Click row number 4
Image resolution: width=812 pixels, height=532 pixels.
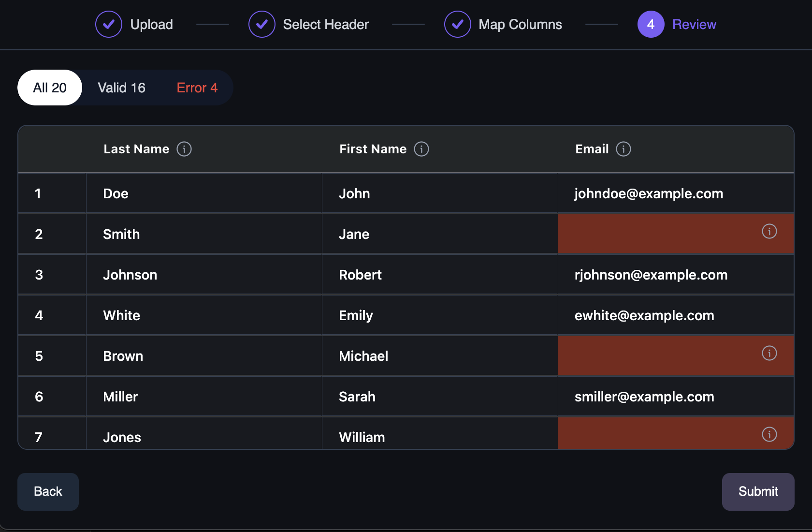coord(52,315)
